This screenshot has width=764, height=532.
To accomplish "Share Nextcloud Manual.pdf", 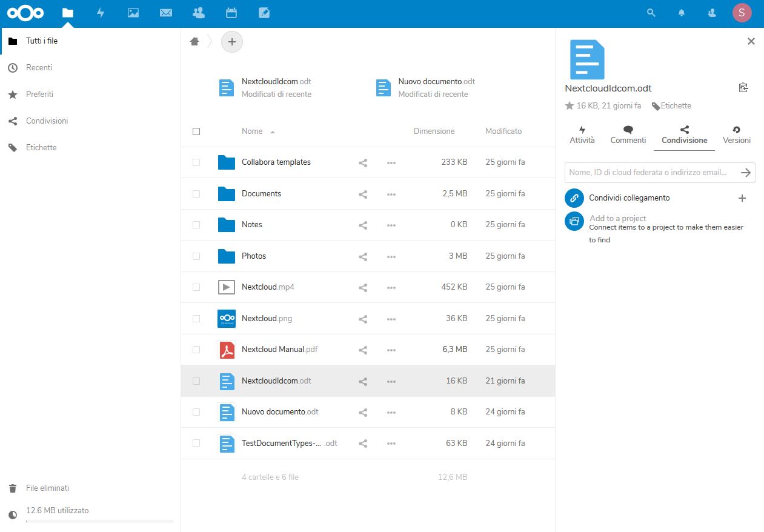I will coord(363,350).
